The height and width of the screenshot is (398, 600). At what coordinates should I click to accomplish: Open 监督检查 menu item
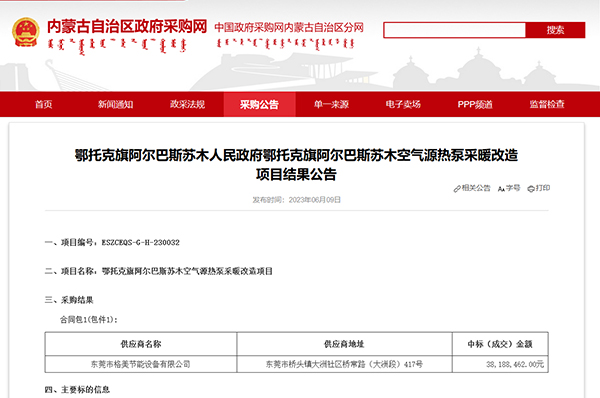pos(547,104)
